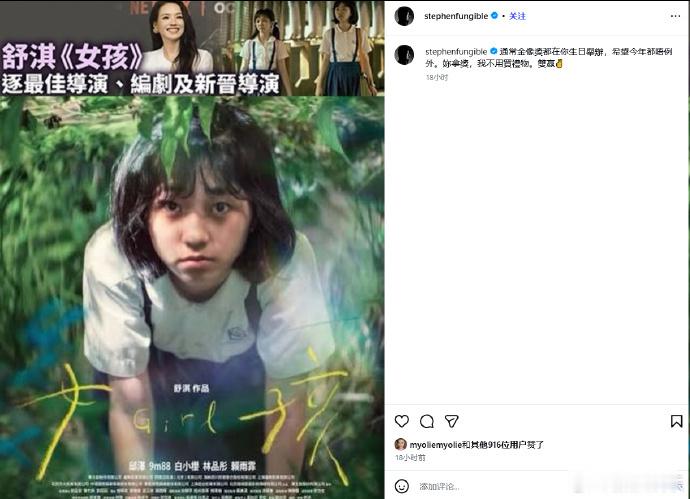The image size is (690, 499).
Task: Click the header profile avatar of stephenfungible
Action: click(x=404, y=16)
